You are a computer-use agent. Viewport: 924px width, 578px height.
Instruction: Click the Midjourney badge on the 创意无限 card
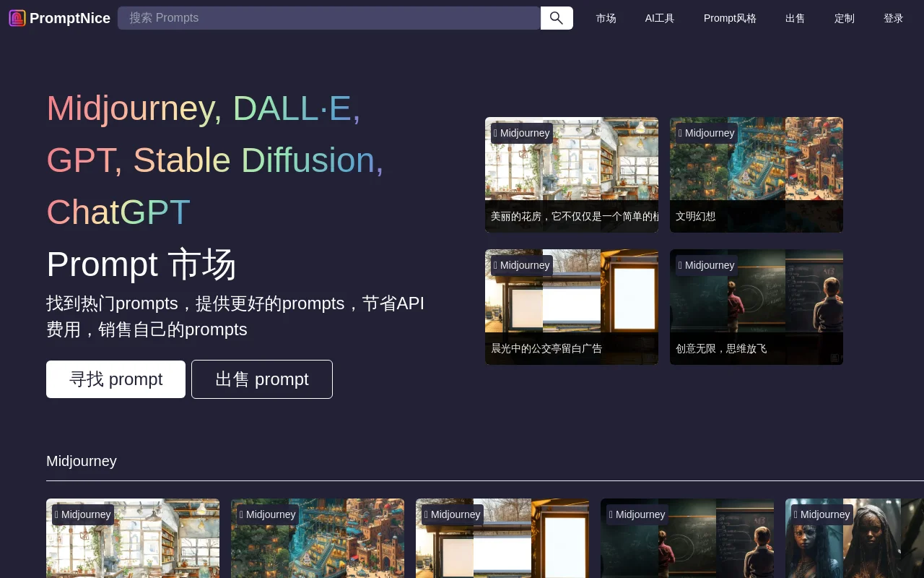pos(707,265)
